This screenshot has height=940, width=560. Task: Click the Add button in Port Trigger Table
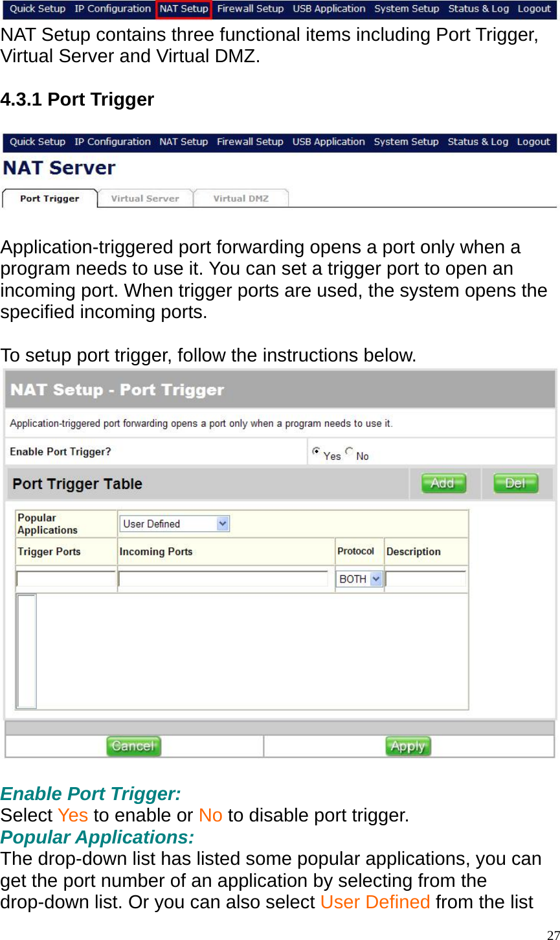pyautogui.click(x=442, y=483)
